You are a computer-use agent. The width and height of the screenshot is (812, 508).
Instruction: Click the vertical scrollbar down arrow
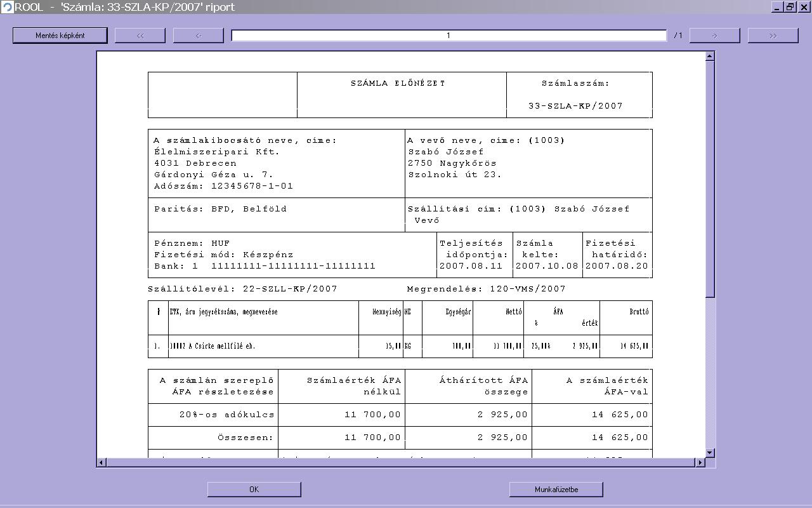tap(710, 453)
